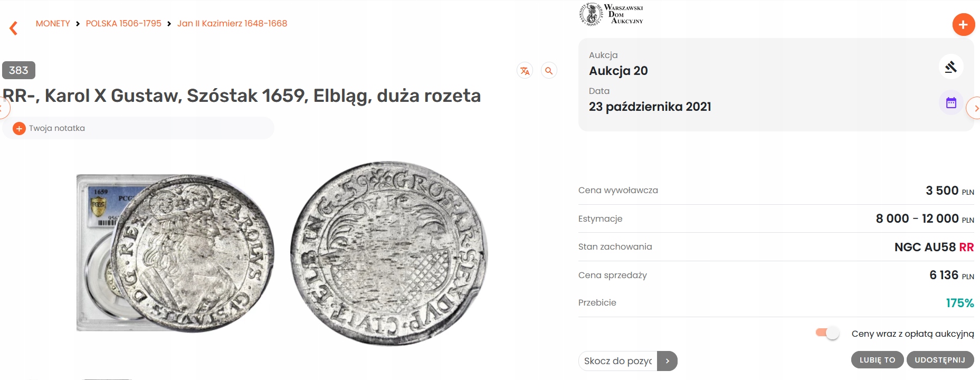Image resolution: width=980 pixels, height=380 pixels.
Task: Click the LUBIĘ TO button
Action: click(877, 360)
